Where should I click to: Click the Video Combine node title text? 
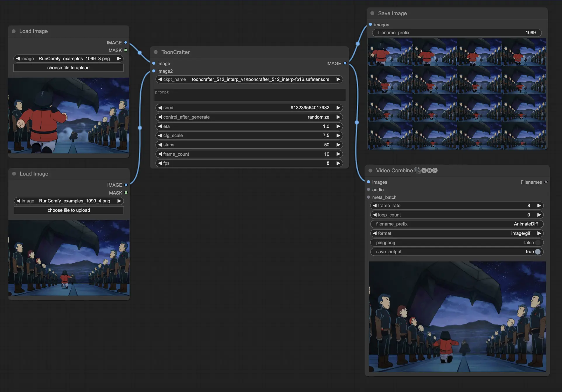pyautogui.click(x=394, y=171)
